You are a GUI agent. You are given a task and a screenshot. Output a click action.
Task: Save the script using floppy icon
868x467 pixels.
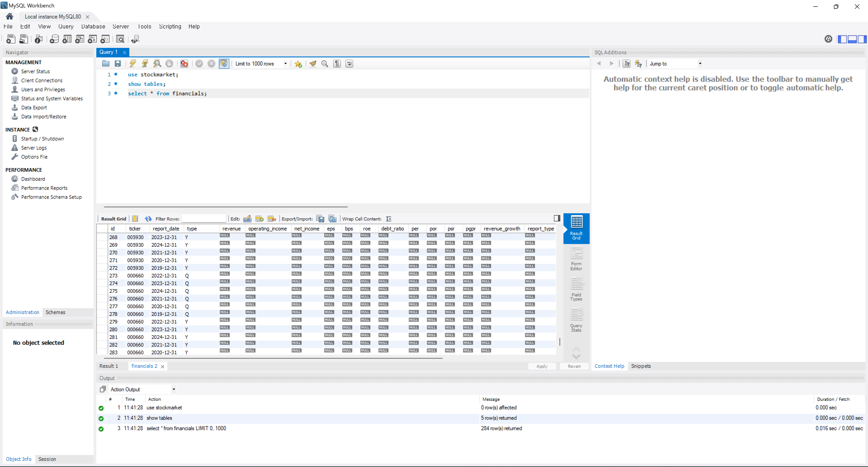(x=118, y=64)
